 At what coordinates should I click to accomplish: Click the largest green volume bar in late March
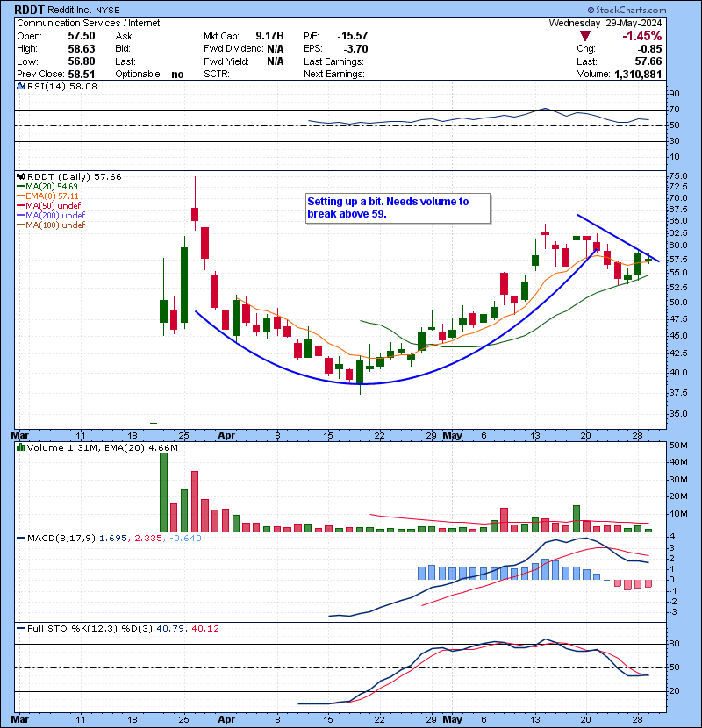163,492
